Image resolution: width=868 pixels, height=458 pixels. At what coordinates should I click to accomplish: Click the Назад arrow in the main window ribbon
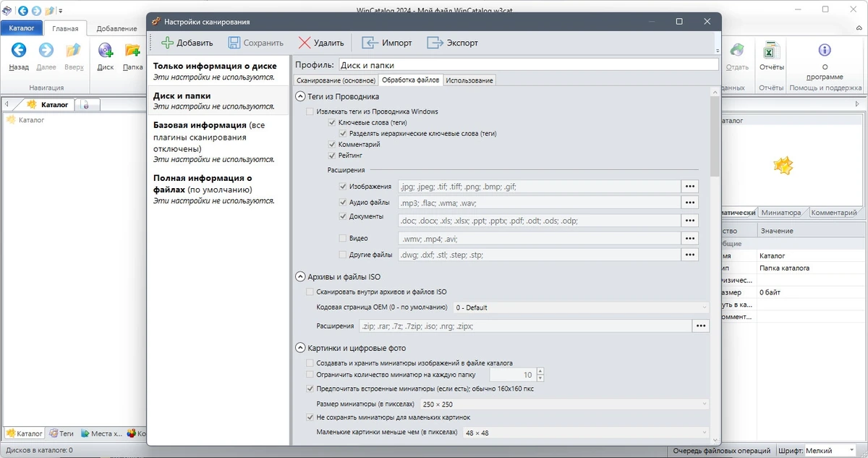pos(19,50)
